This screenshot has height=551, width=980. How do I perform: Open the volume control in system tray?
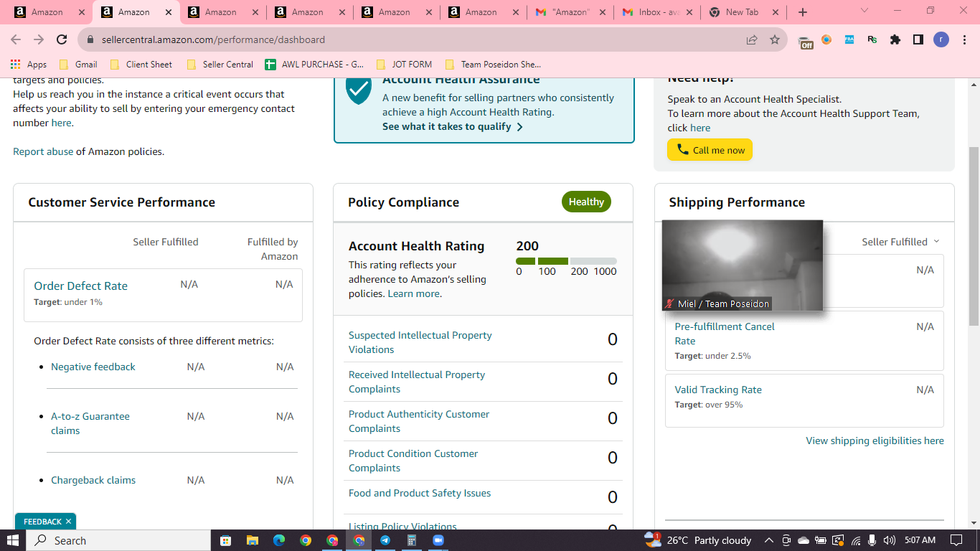(890, 540)
